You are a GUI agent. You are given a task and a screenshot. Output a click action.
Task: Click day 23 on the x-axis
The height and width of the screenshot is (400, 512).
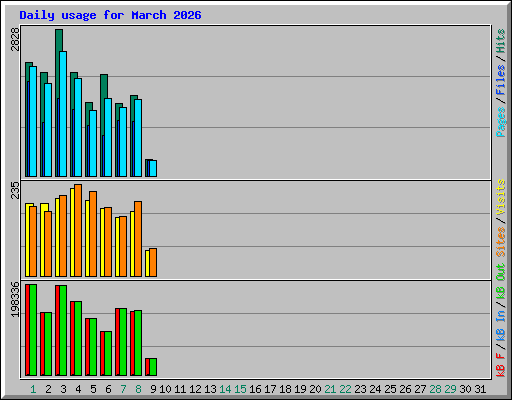coord(360,389)
